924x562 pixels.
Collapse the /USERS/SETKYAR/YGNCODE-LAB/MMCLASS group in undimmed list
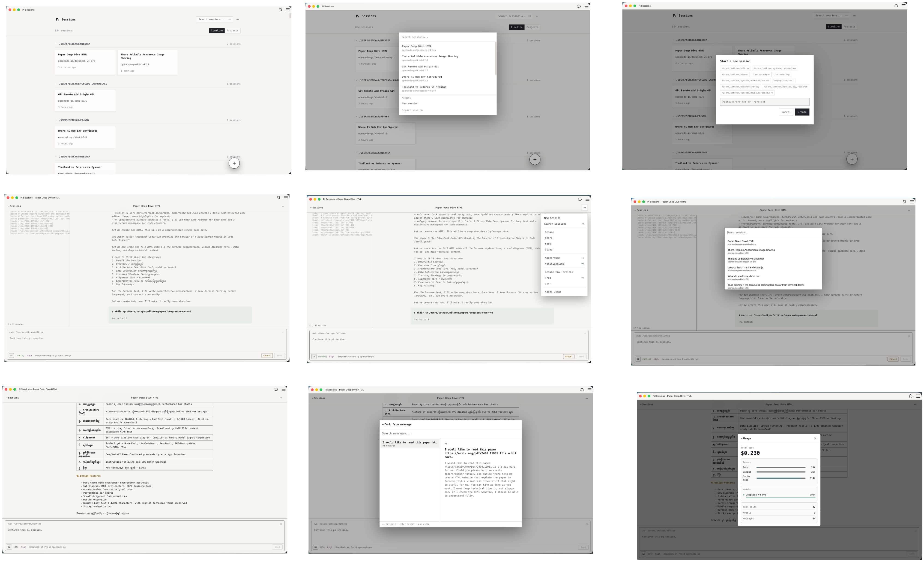(x=56, y=84)
